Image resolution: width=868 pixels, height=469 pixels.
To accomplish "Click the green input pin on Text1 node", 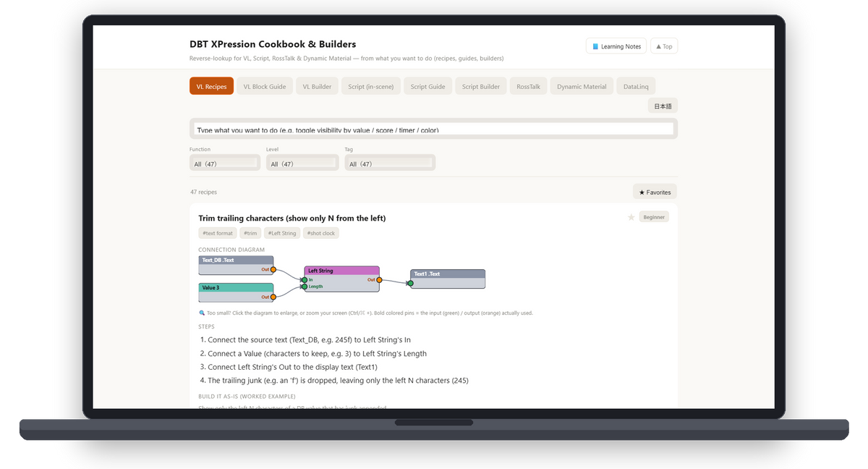I will pos(410,284).
